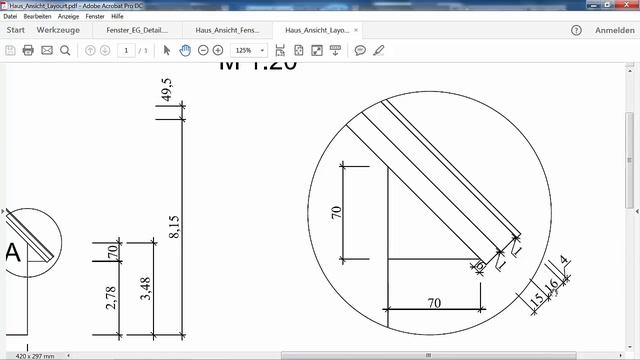Switch to Haus_Ansicht_Fens document tab

(x=227, y=30)
